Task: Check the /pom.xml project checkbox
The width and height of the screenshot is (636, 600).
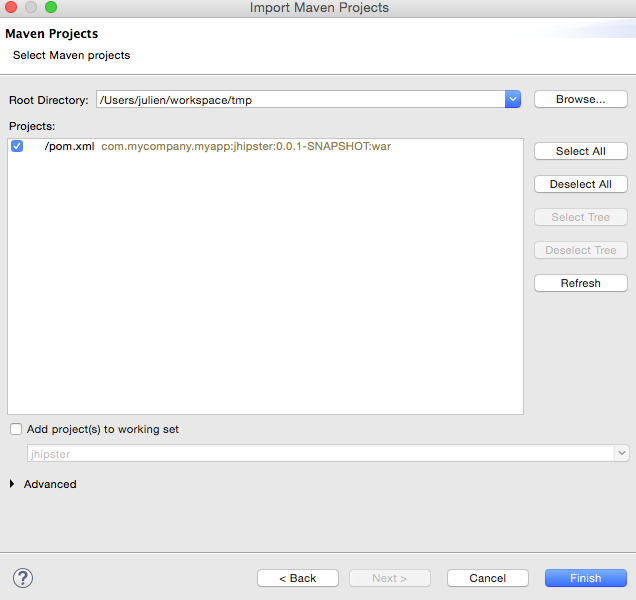Action: point(17,146)
